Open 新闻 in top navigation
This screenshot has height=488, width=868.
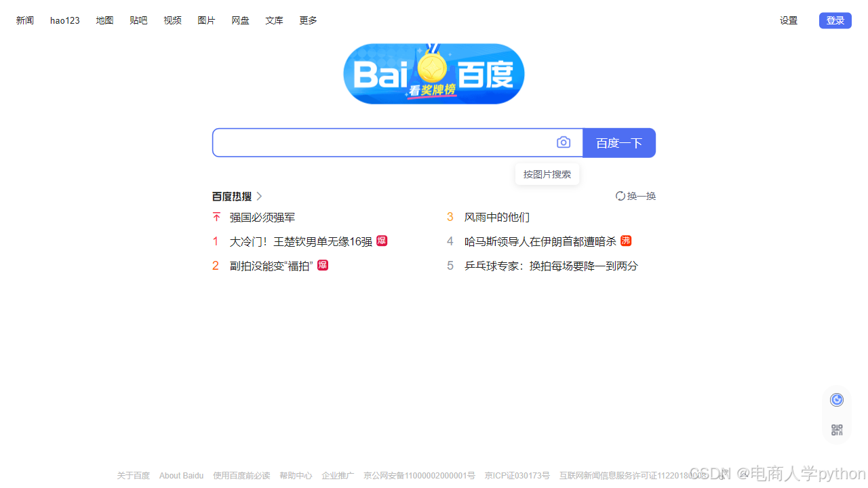pyautogui.click(x=25, y=20)
